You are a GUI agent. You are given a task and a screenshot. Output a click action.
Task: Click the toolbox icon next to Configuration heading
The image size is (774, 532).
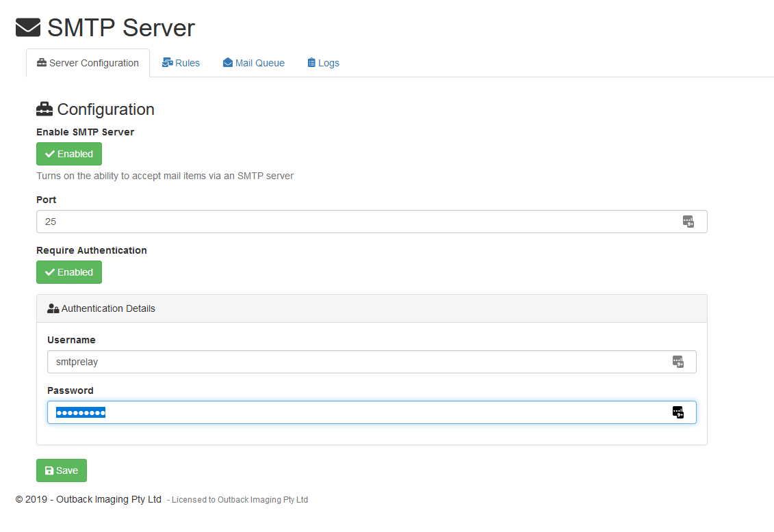(44, 109)
